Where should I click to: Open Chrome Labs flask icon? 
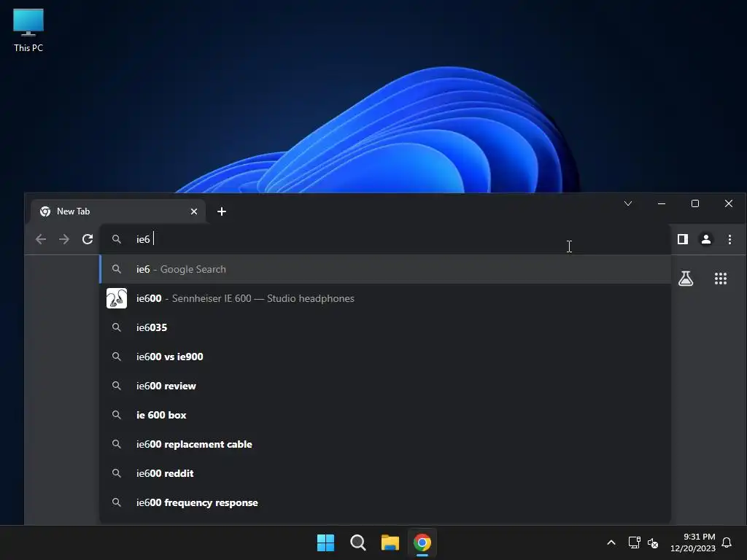point(686,279)
